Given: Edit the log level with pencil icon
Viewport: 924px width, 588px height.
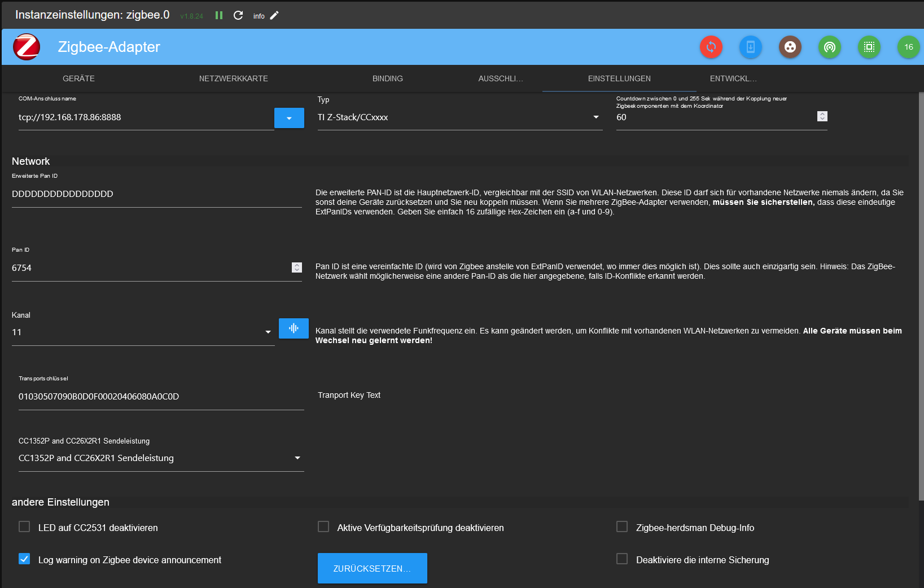Looking at the screenshot, I should click(x=274, y=15).
